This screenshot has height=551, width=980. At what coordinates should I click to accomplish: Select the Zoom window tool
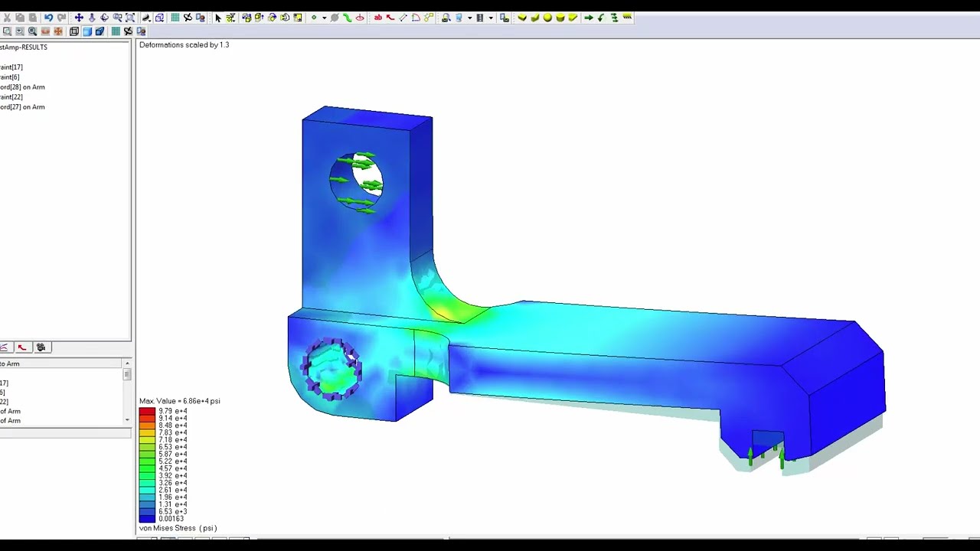(x=117, y=18)
